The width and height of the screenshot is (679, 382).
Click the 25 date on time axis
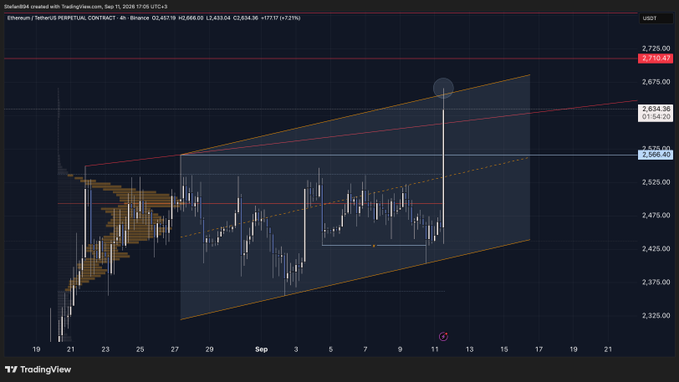click(140, 349)
